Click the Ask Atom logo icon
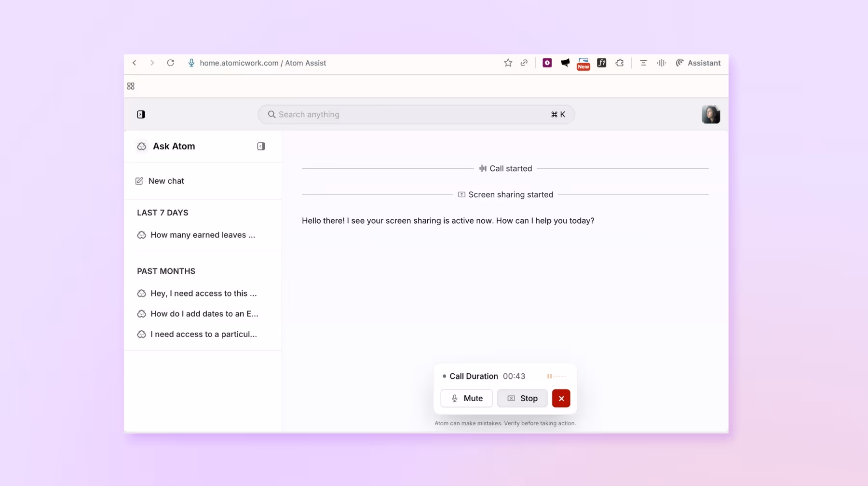Viewport: 868px width, 486px height. (x=142, y=146)
